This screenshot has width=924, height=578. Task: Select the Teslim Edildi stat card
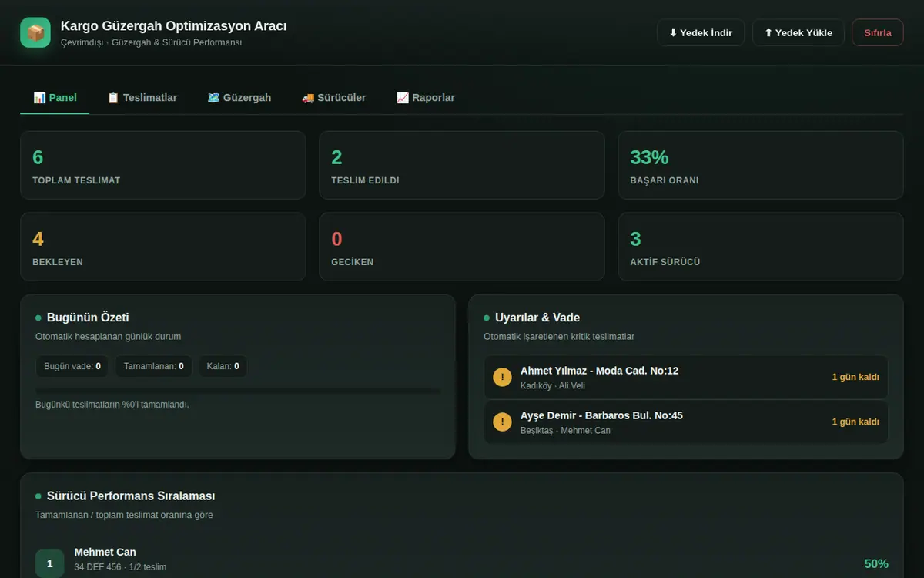click(x=462, y=165)
